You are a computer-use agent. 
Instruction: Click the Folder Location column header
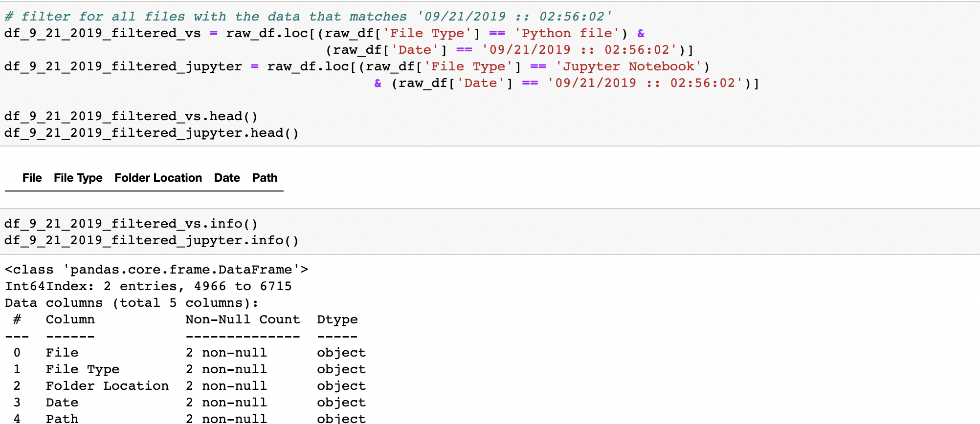(158, 178)
